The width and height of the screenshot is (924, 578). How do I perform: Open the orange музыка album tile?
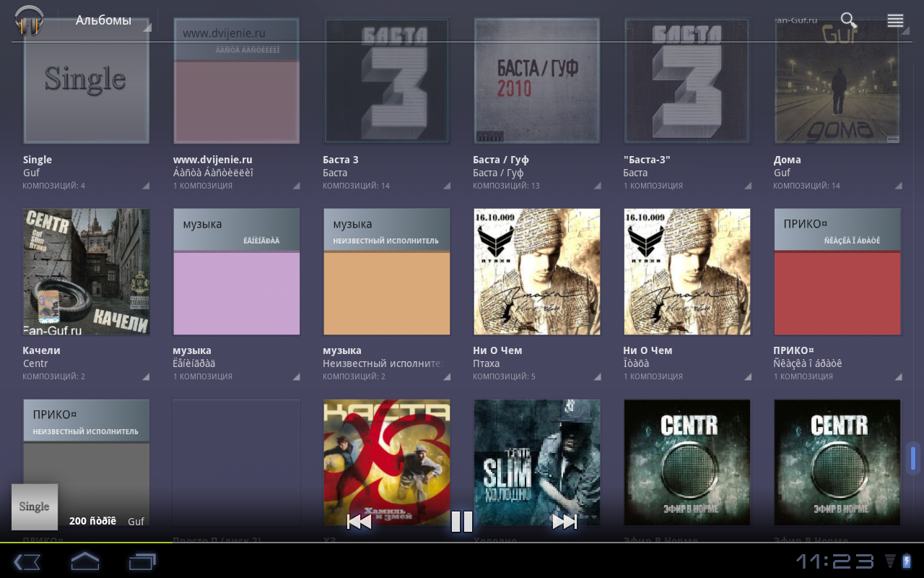tap(386, 272)
